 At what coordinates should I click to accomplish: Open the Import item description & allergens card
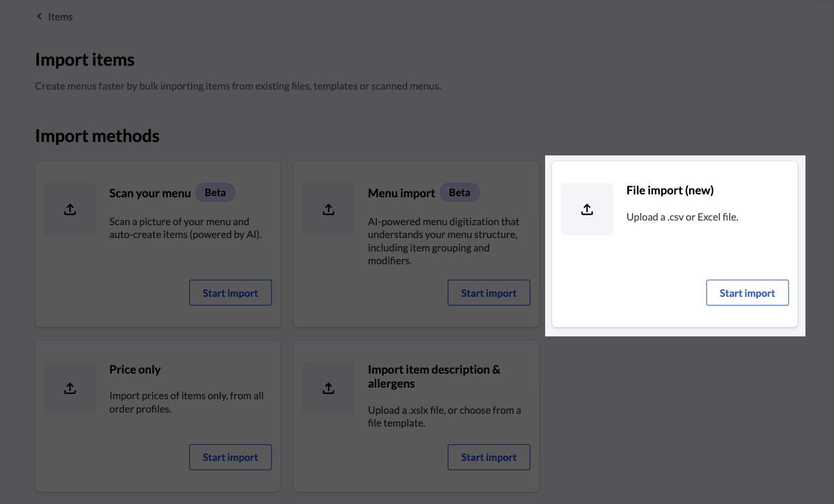point(416,416)
